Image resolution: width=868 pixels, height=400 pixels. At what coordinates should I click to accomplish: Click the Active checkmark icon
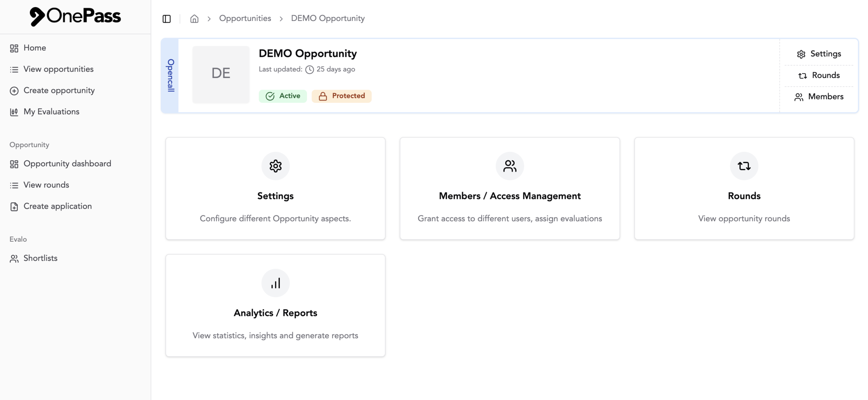pyautogui.click(x=270, y=96)
